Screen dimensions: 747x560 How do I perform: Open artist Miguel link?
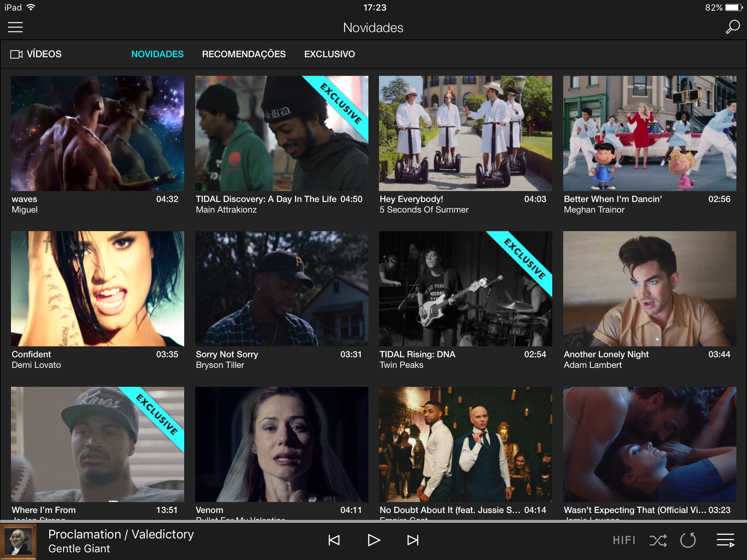25,210
